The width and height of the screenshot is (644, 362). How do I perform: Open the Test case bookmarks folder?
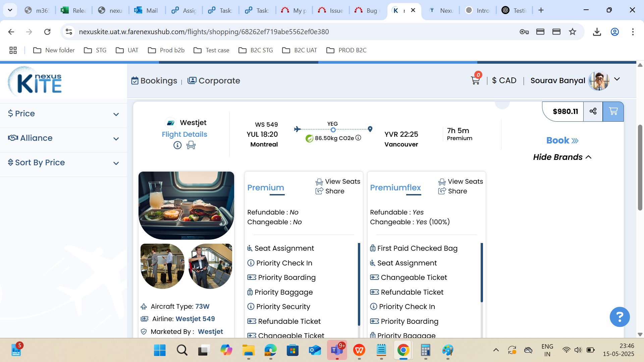(x=212, y=50)
